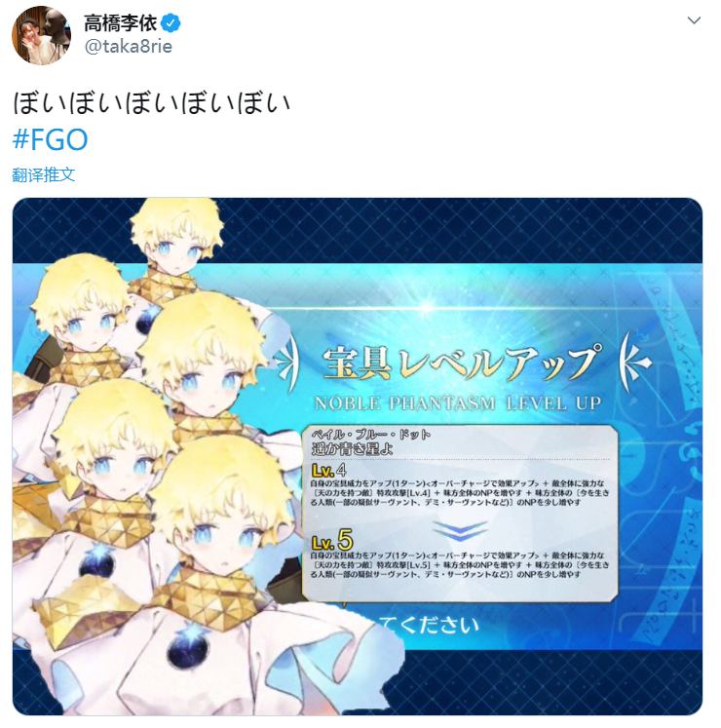The height and width of the screenshot is (728, 721).
Task: Click the blue double-chevron arrow between levels
Action: point(460,530)
